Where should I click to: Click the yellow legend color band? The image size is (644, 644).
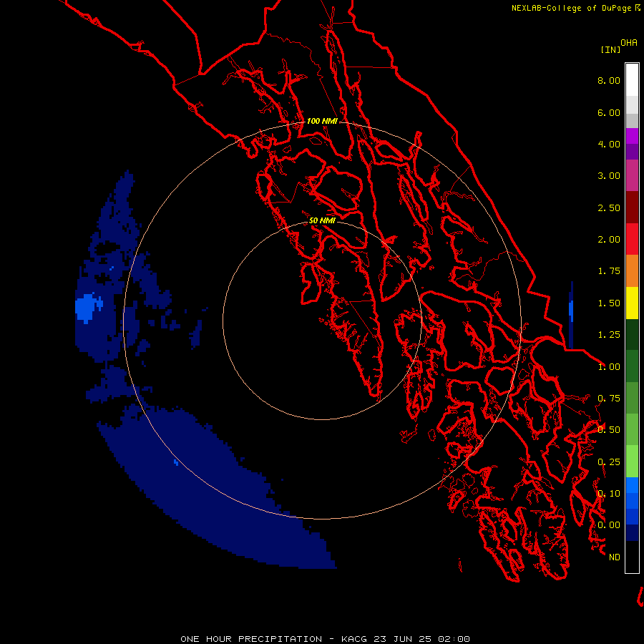click(x=632, y=303)
